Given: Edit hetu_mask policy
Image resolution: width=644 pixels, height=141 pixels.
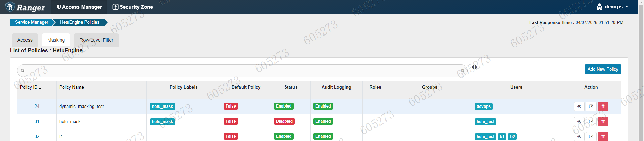Looking at the screenshot, I should (591, 122).
